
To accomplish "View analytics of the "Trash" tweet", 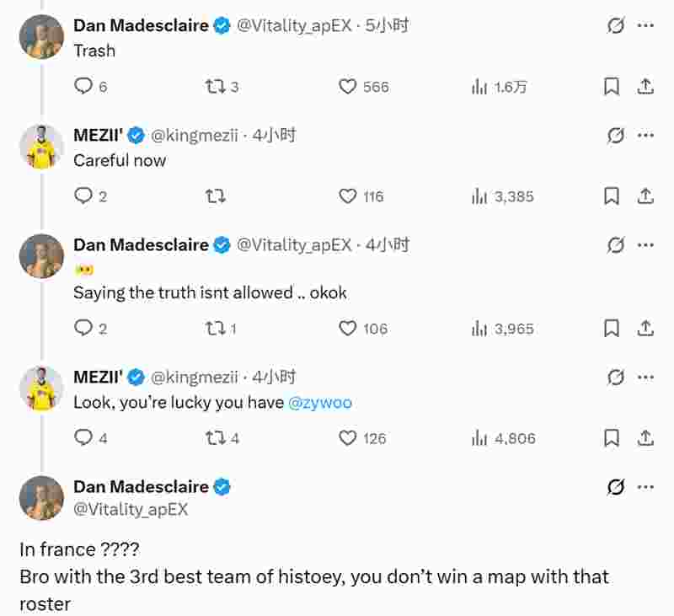I will [480, 86].
